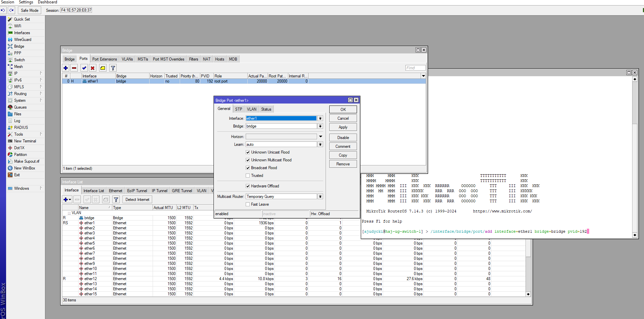The image size is (644, 319).
Task: Open Switch in sidebar
Action: (19, 60)
